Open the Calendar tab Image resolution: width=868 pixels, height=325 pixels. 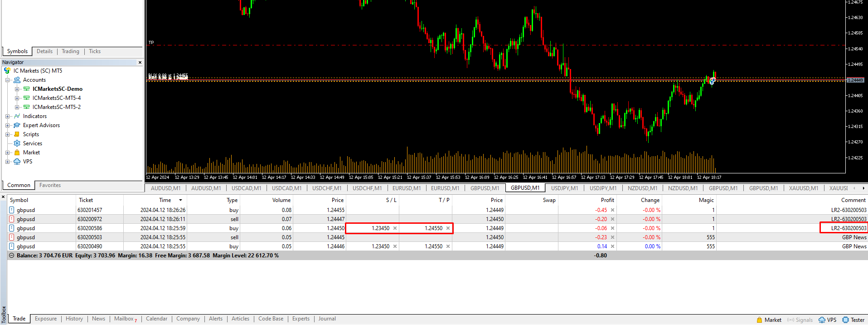(x=157, y=319)
